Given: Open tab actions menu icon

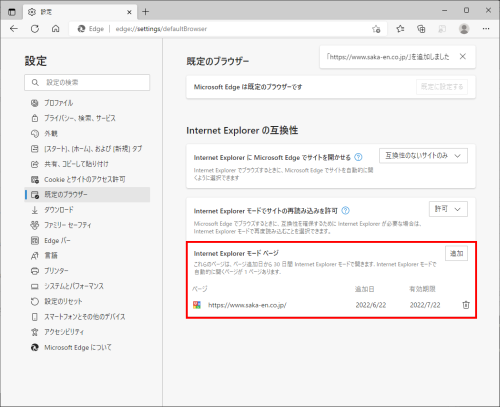Looking at the screenshot, I should pyautogui.click(x=12, y=12).
